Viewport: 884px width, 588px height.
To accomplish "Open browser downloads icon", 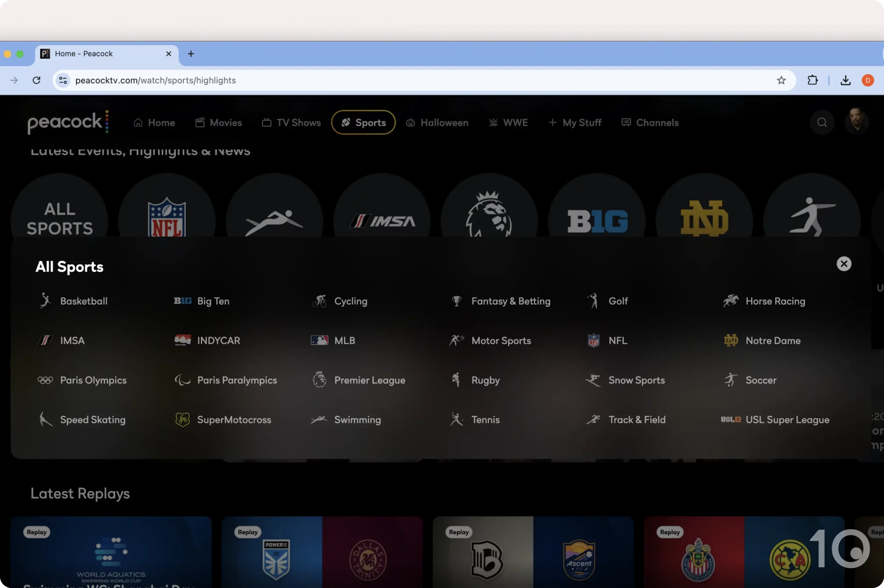I will click(x=845, y=80).
